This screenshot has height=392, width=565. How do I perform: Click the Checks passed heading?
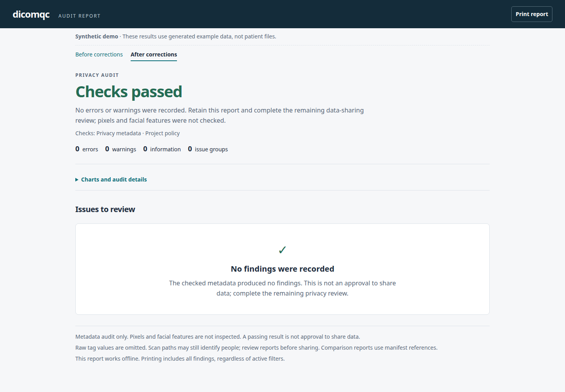[129, 92]
